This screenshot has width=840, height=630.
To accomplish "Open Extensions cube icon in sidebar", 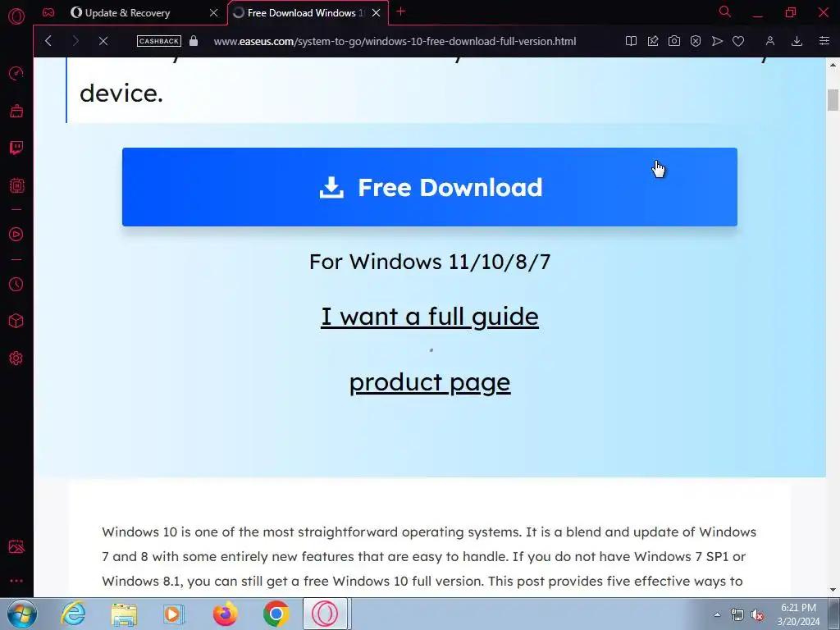I will tap(16, 321).
